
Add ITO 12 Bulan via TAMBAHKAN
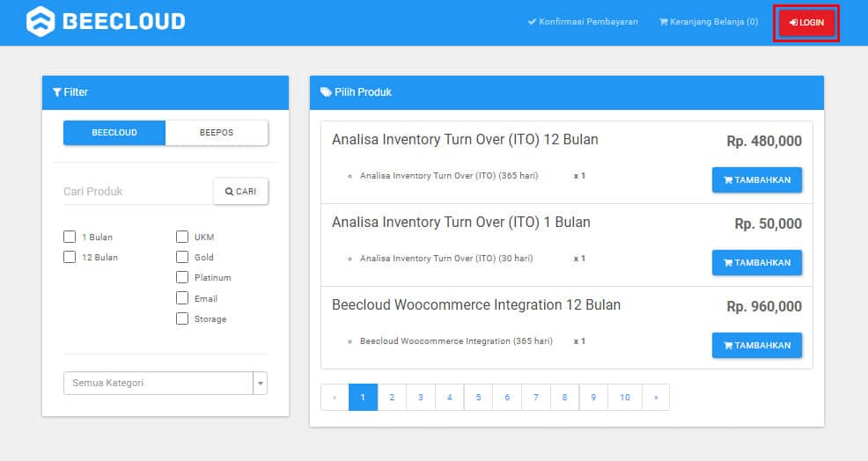pos(757,179)
